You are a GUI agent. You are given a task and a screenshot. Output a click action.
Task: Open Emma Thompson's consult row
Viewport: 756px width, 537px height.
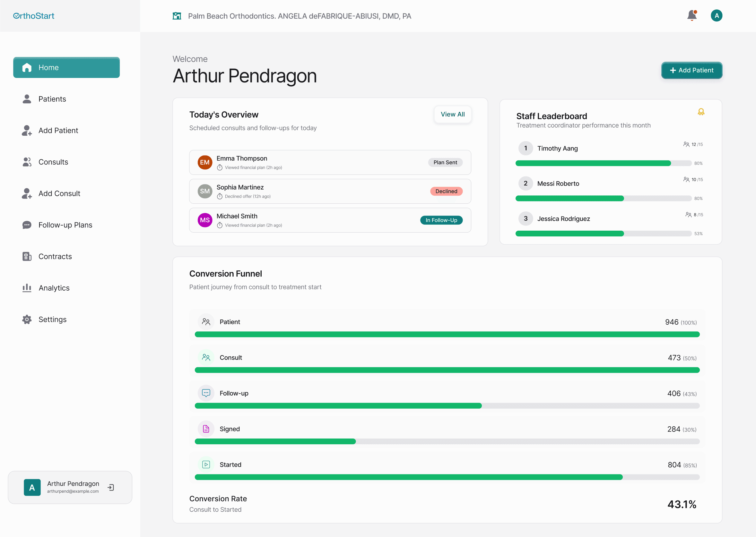point(330,162)
